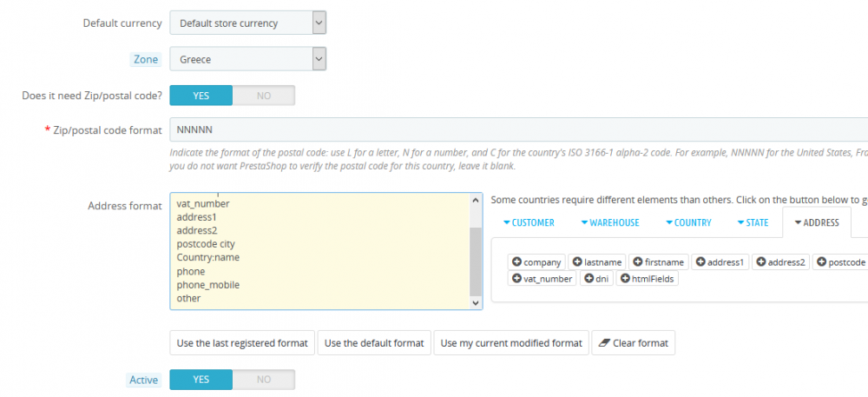Insert address1 into the format
This screenshot has width=868, height=397.
tap(720, 261)
